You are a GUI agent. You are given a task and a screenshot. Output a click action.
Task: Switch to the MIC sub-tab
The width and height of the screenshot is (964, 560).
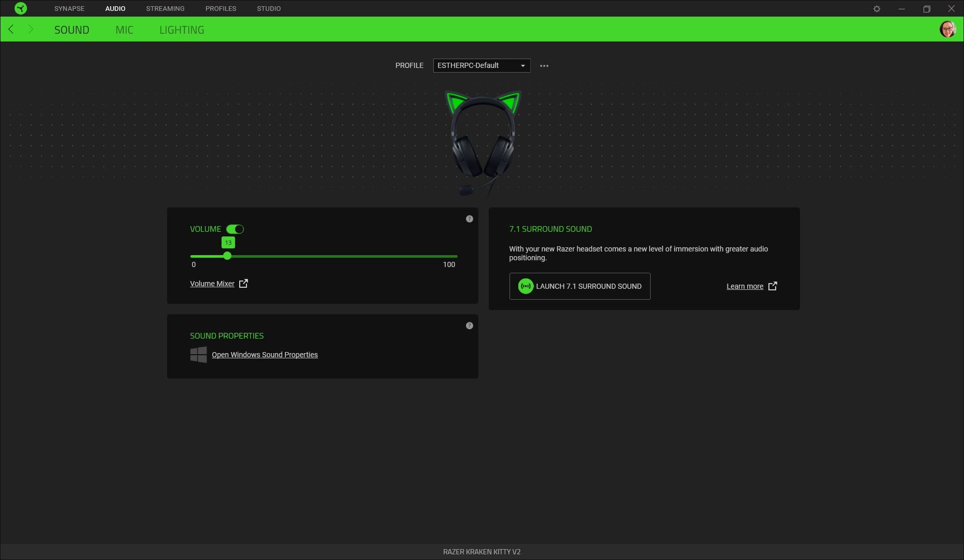coord(125,30)
